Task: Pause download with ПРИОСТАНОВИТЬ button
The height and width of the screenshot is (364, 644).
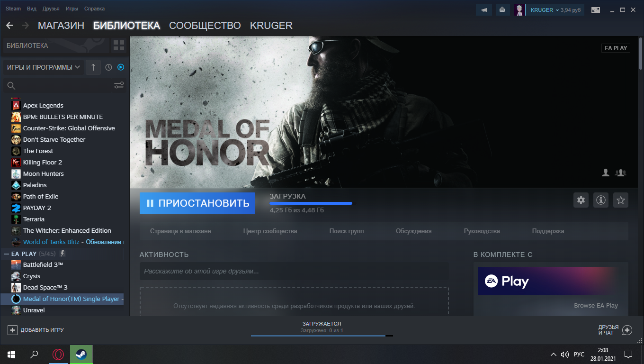Action: pyautogui.click(x=197, y=203)
